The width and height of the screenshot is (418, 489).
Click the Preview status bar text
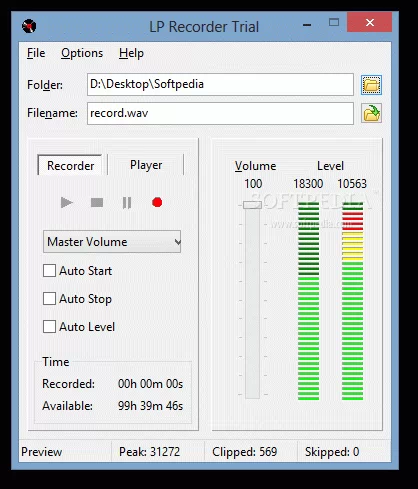[42, 452]
